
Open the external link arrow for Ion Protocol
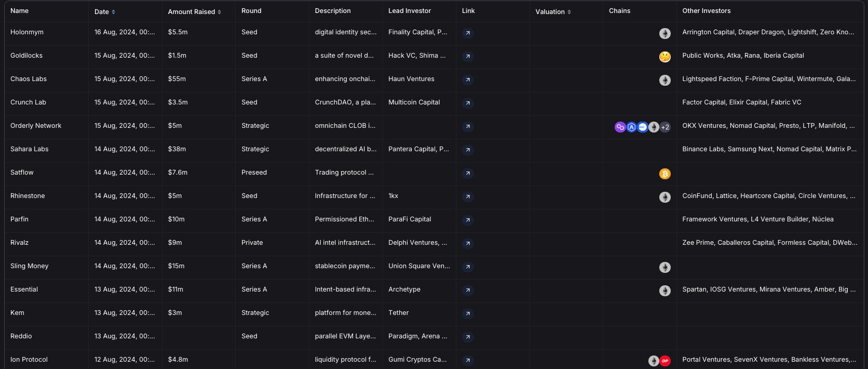click(x=468, y=360)
